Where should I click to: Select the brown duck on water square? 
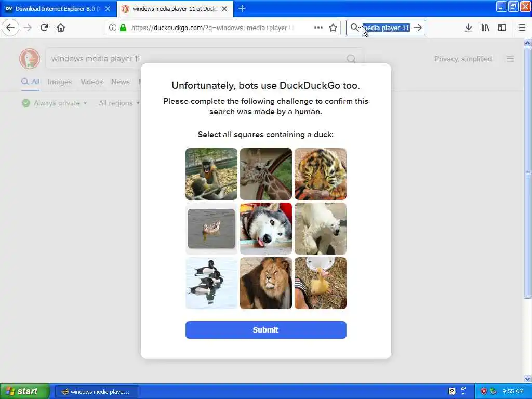click(x=211, y=229)
